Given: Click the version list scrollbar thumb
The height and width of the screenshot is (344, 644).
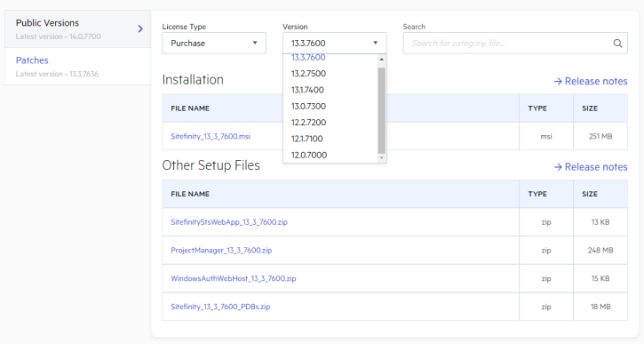Looking at the screenshot, I should tap(382, 110).
